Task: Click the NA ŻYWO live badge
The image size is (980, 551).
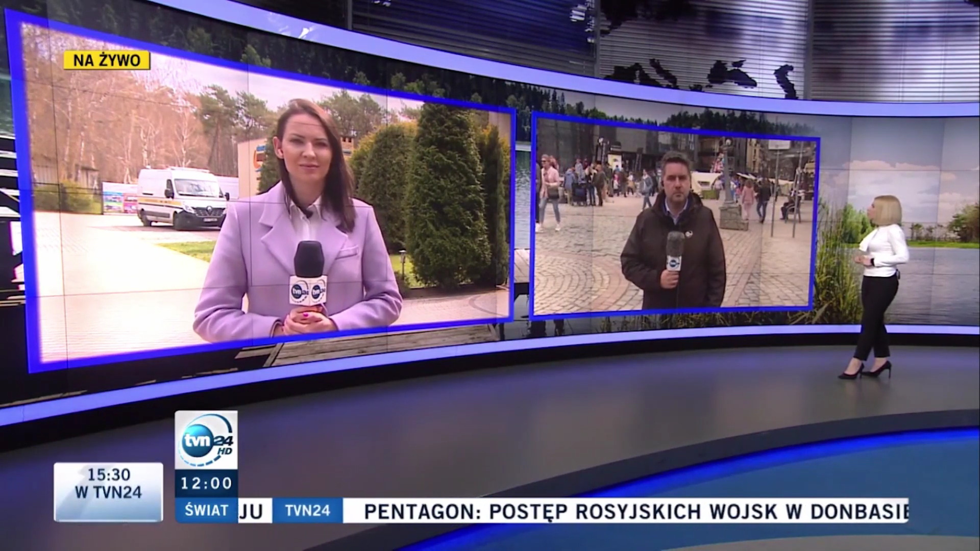Action: [107, 60]
